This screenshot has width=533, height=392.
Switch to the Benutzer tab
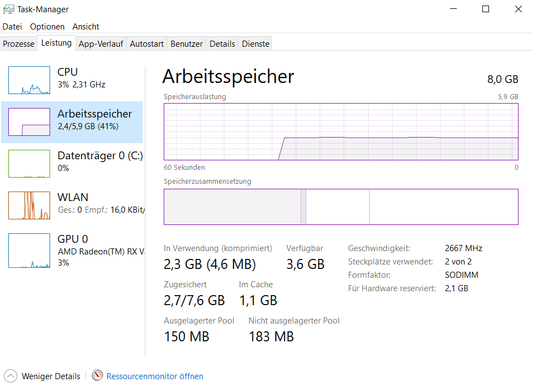[x=186, y=44]
